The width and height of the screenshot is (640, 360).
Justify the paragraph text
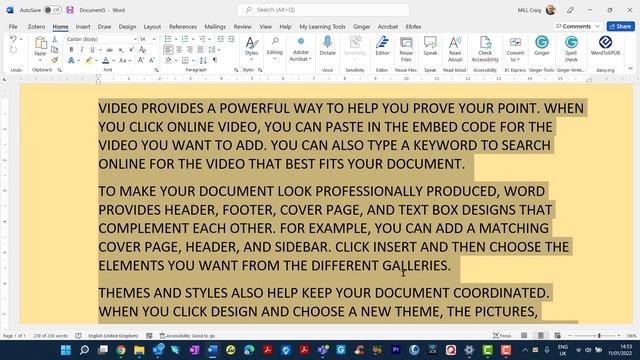coord(200,50)
